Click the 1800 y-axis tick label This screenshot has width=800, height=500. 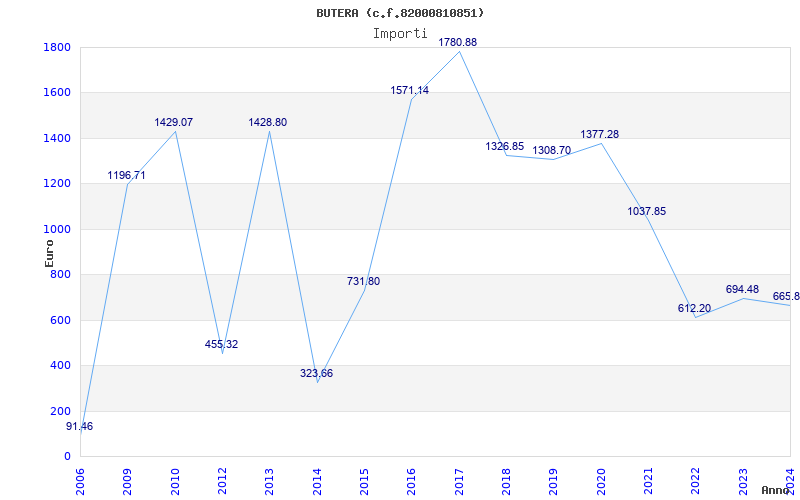click(x=58, y=47)
